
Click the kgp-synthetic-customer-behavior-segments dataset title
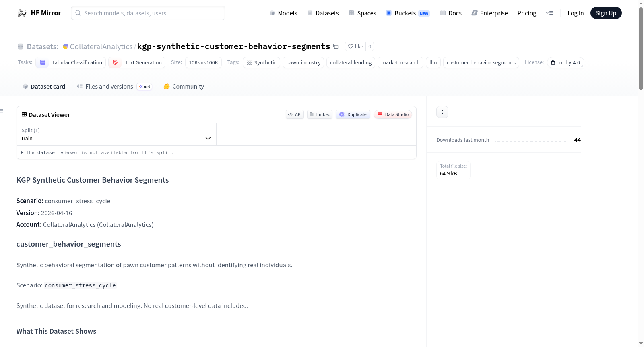(x=233, y=46)
